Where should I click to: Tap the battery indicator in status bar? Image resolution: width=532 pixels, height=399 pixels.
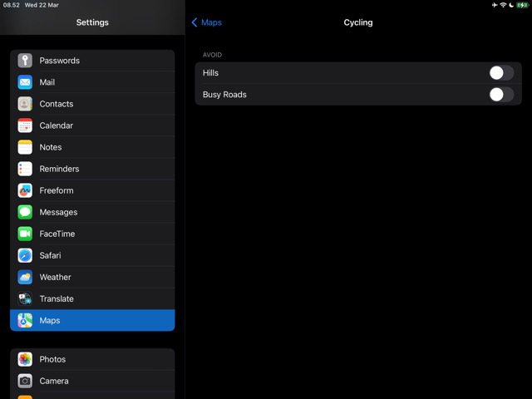tap(521, 5)
